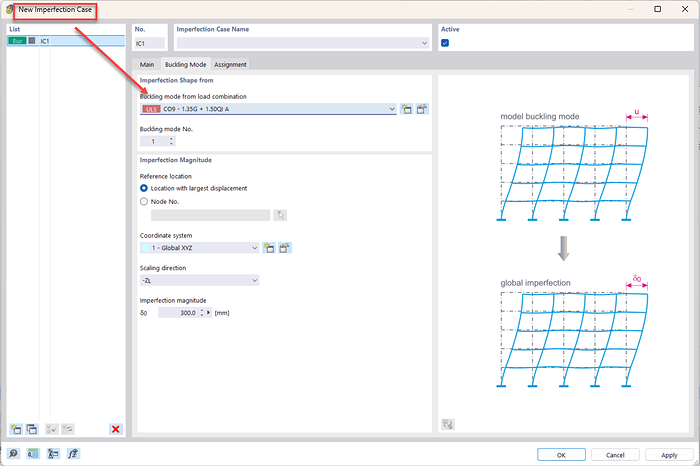This screenshot has height=466, width=700.
Task: Open imperfection magnitude arrow menu button
Action: click(x=208, y=313)
